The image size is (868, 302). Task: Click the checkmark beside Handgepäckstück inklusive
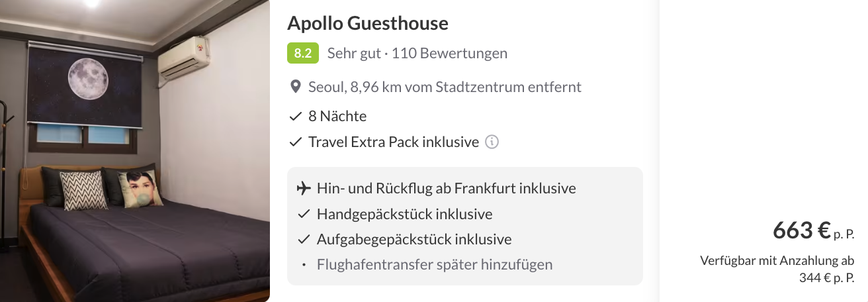tap(304, 214)
